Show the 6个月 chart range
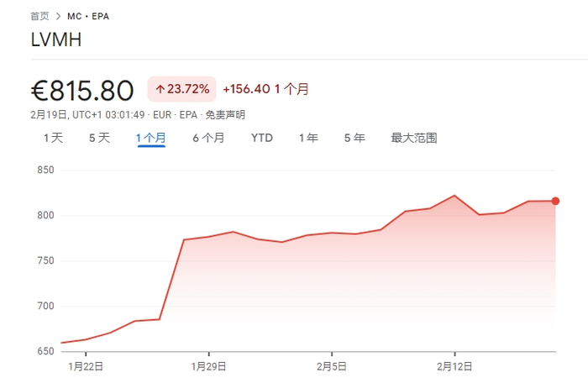This screenshot has width=588, height=383. (x=208, y=138)
